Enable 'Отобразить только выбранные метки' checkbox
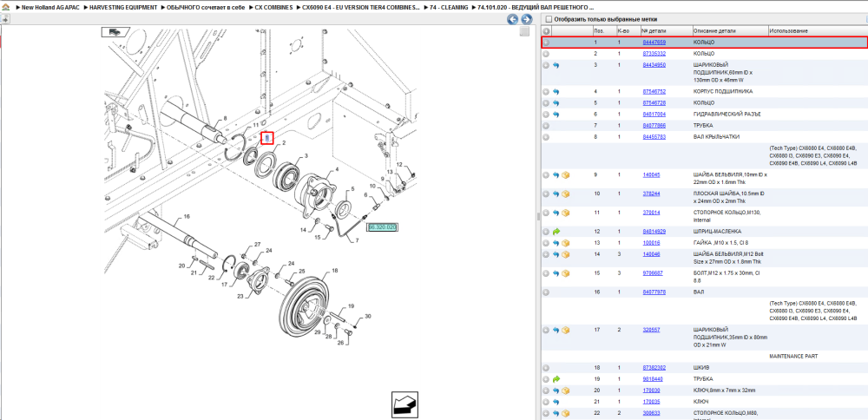This screenshot has width=868, height=420. (549, 19)
